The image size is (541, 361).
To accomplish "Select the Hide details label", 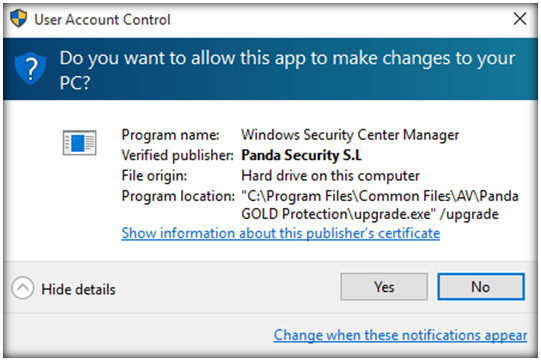I will 78,289.
